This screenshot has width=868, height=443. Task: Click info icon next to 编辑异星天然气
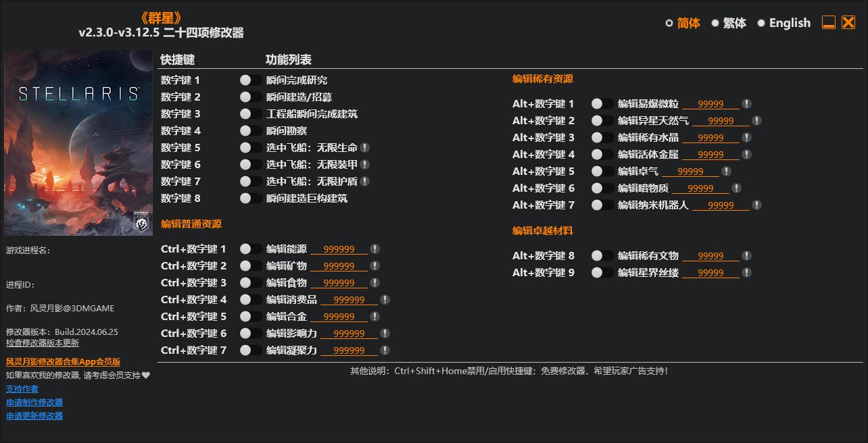tap(756, 120)
